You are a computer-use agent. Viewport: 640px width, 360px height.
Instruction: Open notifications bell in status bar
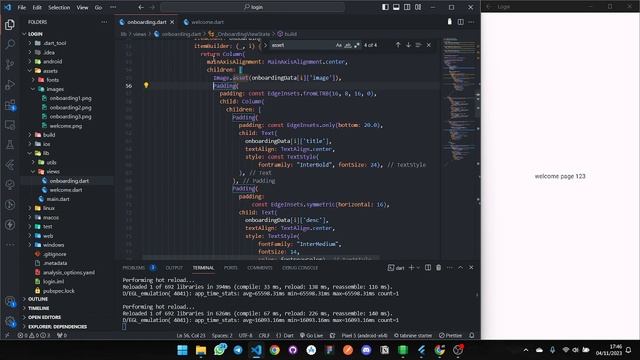tap(472, 336)
